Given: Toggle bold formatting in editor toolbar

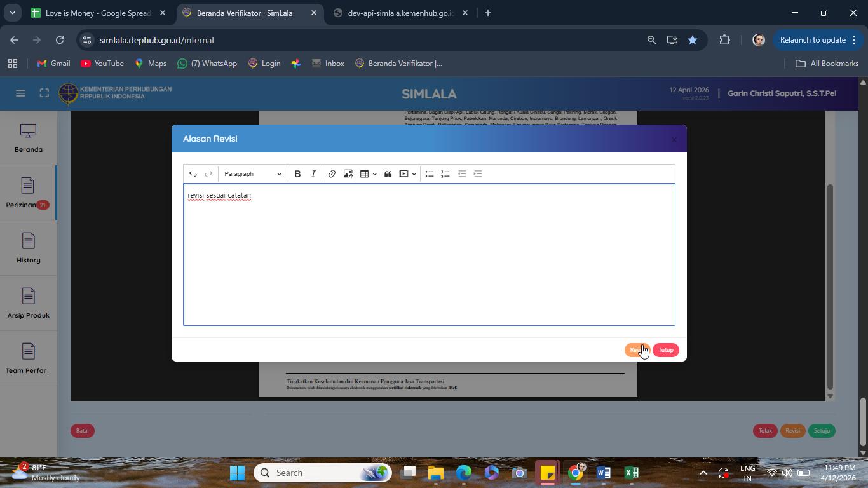Looking at the screenshot, I should 297,174.
